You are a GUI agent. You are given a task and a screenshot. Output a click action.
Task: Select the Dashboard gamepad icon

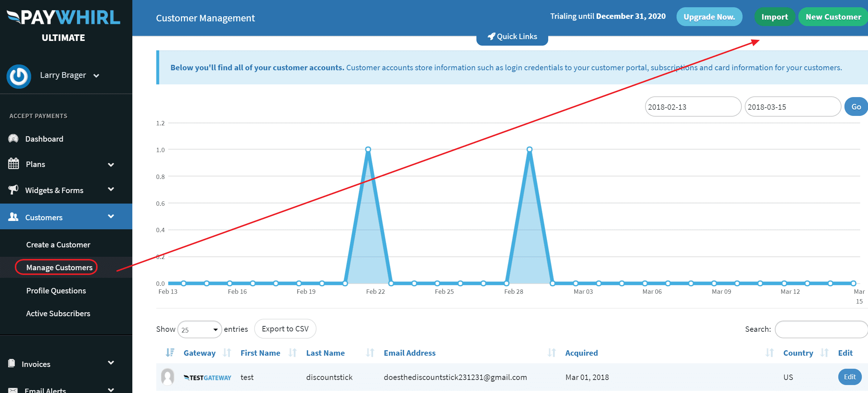point(13,138)
